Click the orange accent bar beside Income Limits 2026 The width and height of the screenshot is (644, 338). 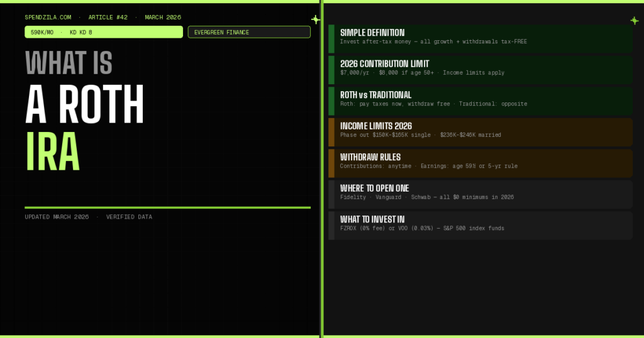[x=331, y=132]
